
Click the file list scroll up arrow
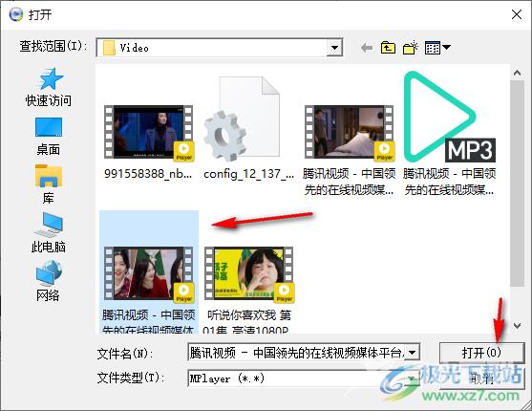click(517, 73)
